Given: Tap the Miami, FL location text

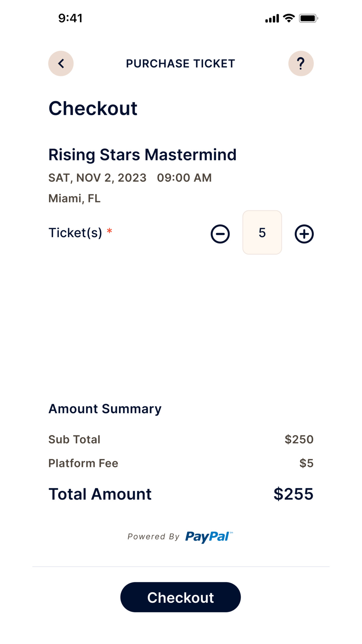Looking at the screenshot, I should click(x=75, y=198).
